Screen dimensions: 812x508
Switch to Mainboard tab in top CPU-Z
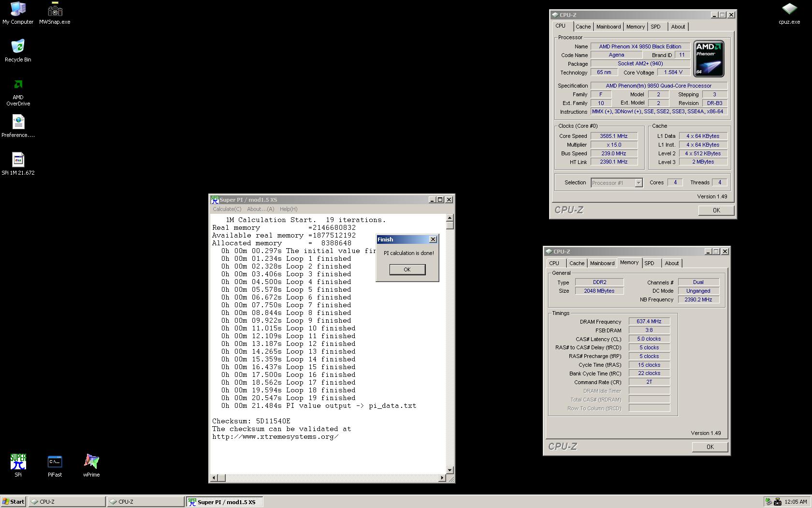tap(609, 27)
